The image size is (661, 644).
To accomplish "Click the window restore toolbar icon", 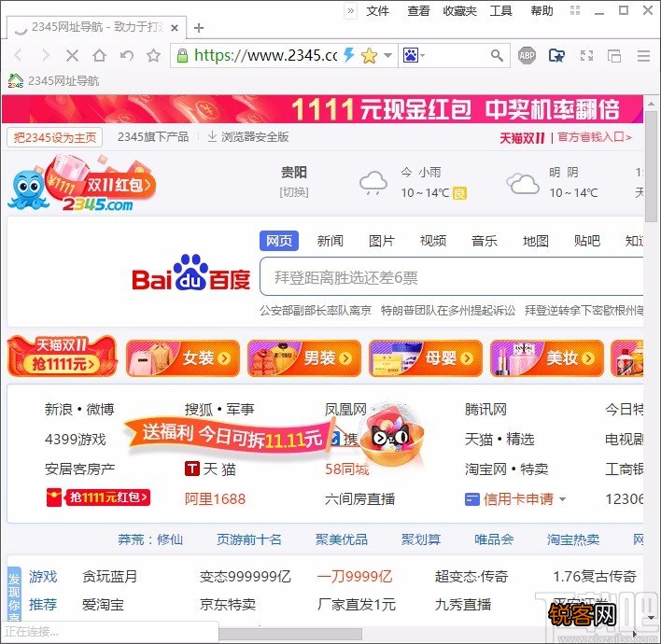I will [613, 56].
